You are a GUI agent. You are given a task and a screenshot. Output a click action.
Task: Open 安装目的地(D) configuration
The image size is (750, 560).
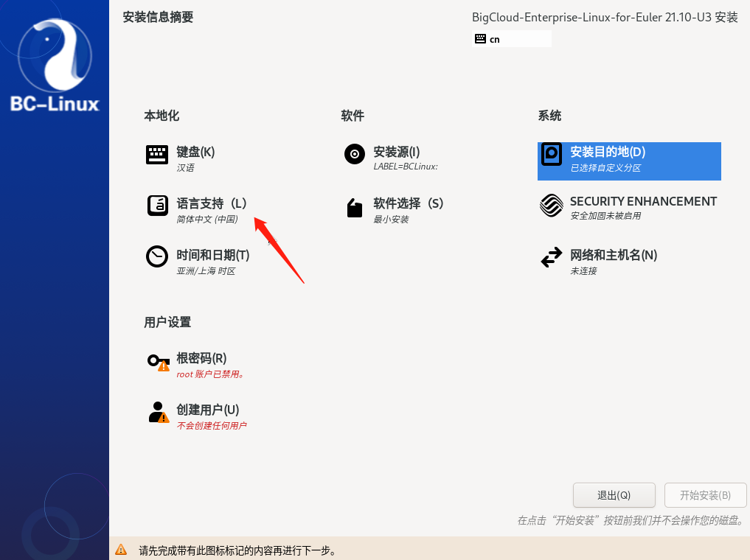coord(629,161)
